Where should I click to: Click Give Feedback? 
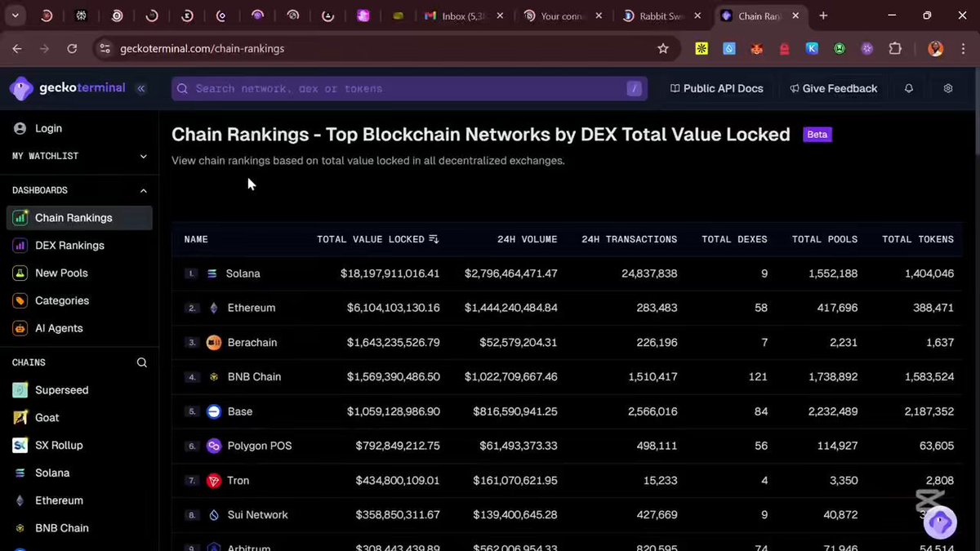coord(833,88)
